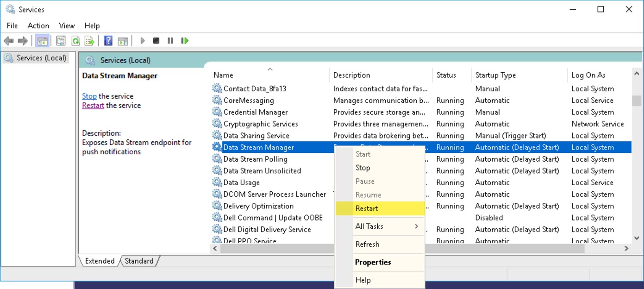Screen dimensions: 644x289
Task: Click the "Provides secure storage" description cell
Action: point(379,112)
